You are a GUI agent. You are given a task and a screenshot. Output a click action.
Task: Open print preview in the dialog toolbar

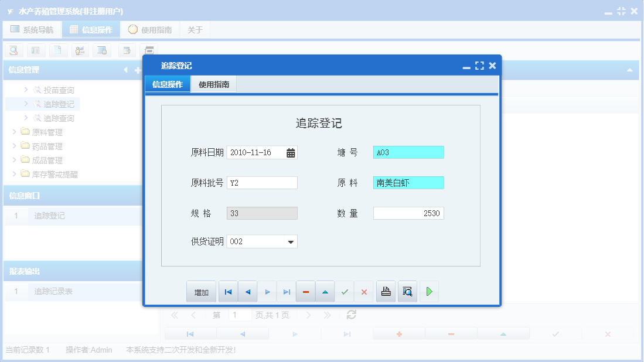(x=407, y=291)
